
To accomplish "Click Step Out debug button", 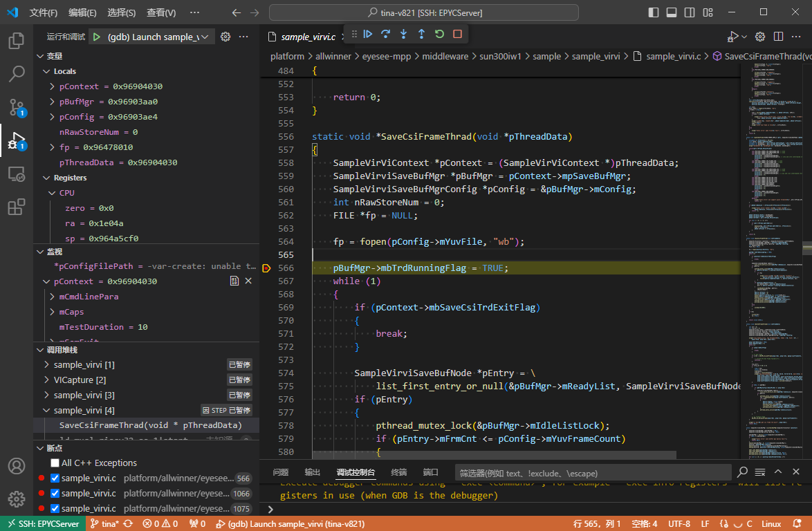I will (x=421, y=34).
